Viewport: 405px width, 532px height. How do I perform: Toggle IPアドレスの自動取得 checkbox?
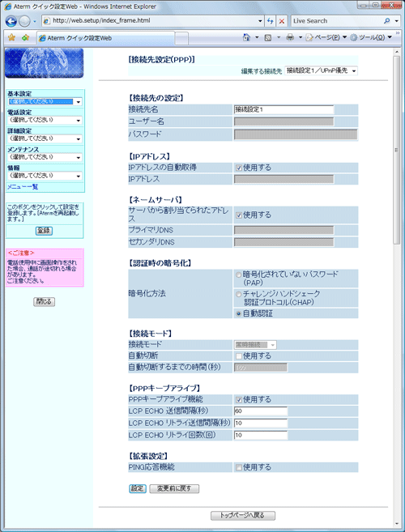(239, 168)
